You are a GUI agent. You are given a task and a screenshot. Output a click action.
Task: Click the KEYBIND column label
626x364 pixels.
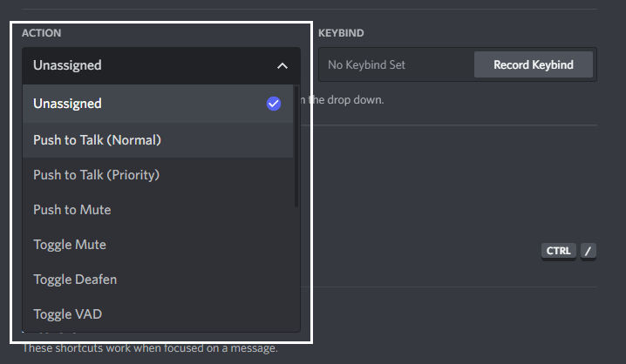[341, 33]
